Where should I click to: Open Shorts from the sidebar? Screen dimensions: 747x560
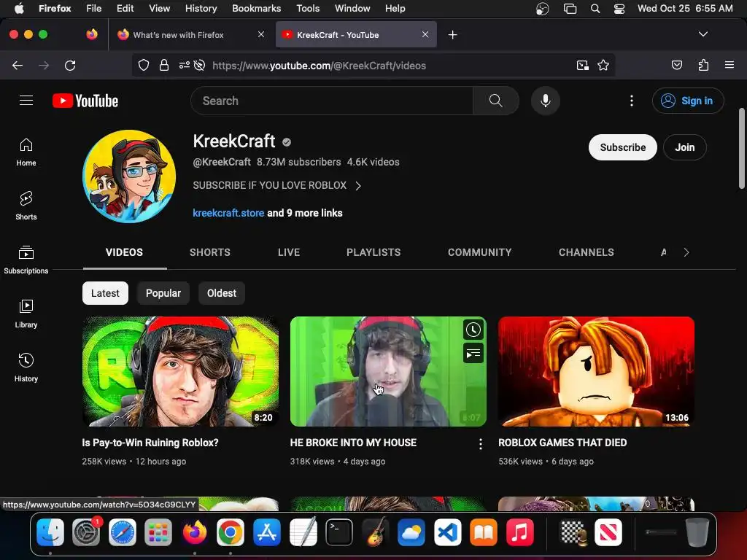coord(26,206)
